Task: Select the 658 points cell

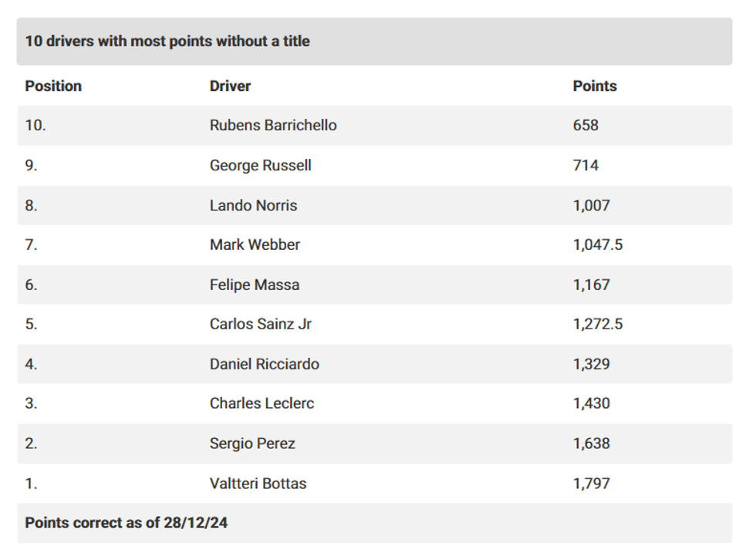Action: pos(586,126)
